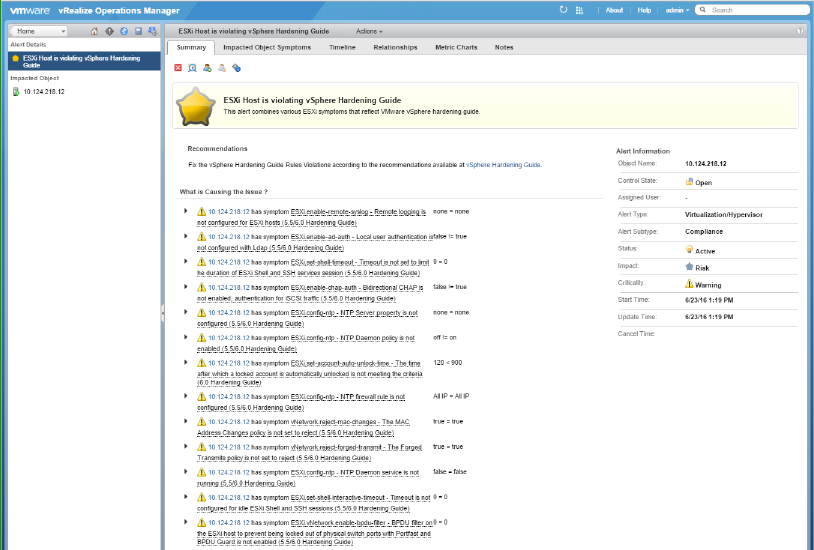
Task: Click the large gold star alert icon
Action: pos(196,106)
